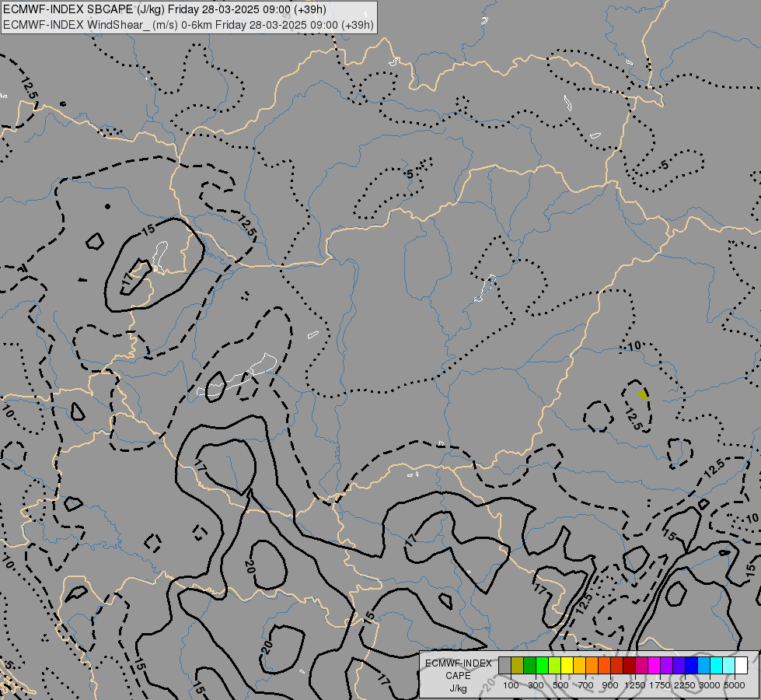Image resolution: width=761 pixels, height=700 pixels.
Task: Click the SBCAPE title line at top
Action: (165, 9)
